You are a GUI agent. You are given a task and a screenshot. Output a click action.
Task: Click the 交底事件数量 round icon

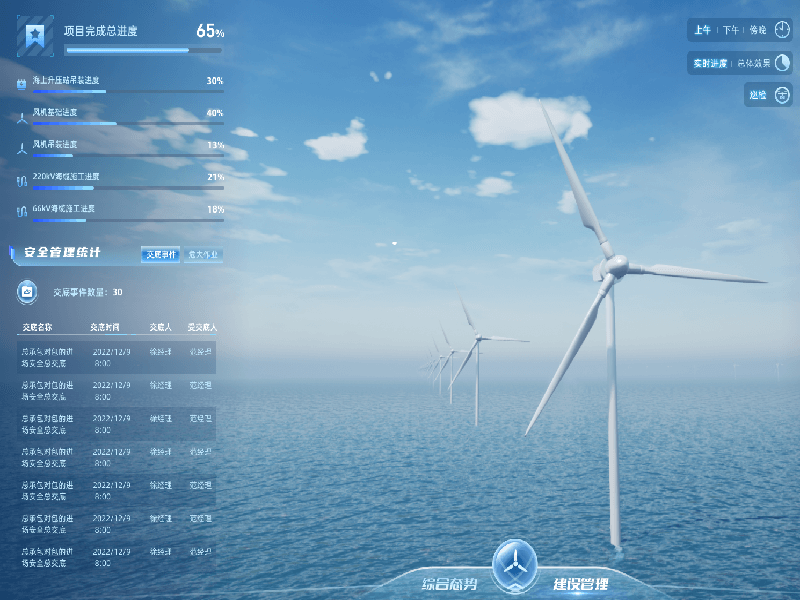point(28,292)
